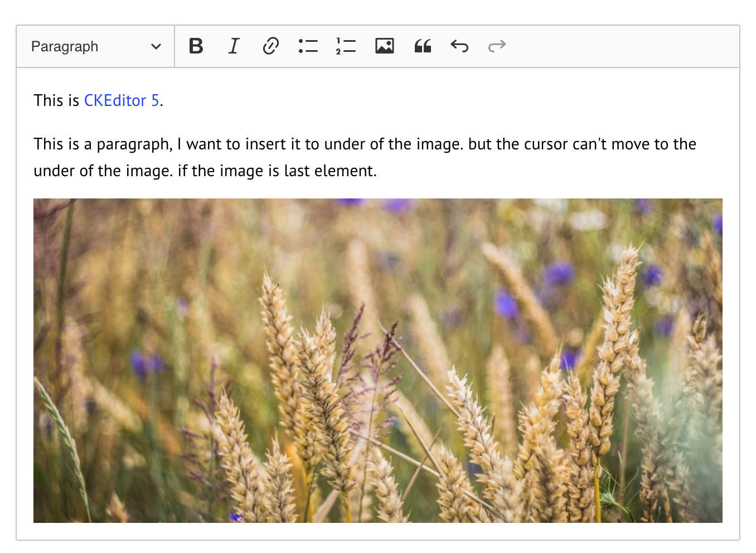Image resolution: width=756 pixels, height=553 pixels.
Task: Toggle italic styling from the toolbar
Action: tap(234, 46)
